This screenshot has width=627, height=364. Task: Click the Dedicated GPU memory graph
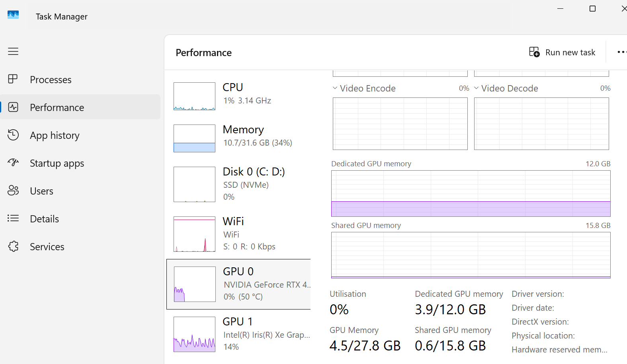click(471, 193)
